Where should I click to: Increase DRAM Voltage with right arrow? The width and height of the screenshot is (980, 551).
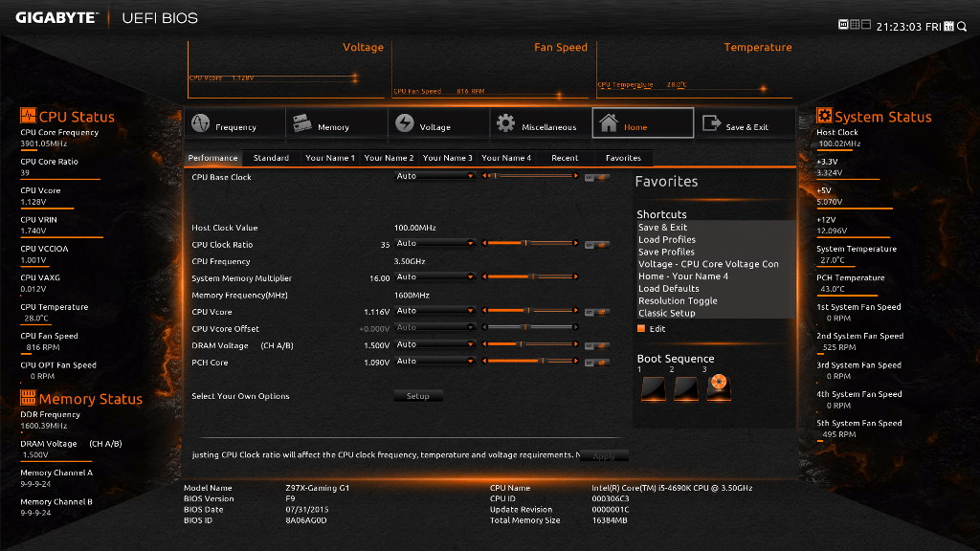point(575,344)
